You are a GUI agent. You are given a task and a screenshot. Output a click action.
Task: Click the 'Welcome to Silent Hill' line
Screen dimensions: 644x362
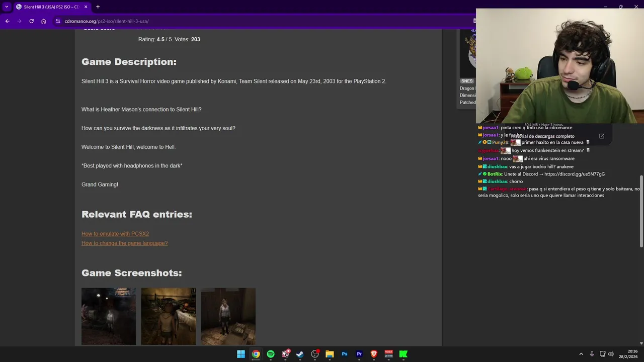pos(128,147)
